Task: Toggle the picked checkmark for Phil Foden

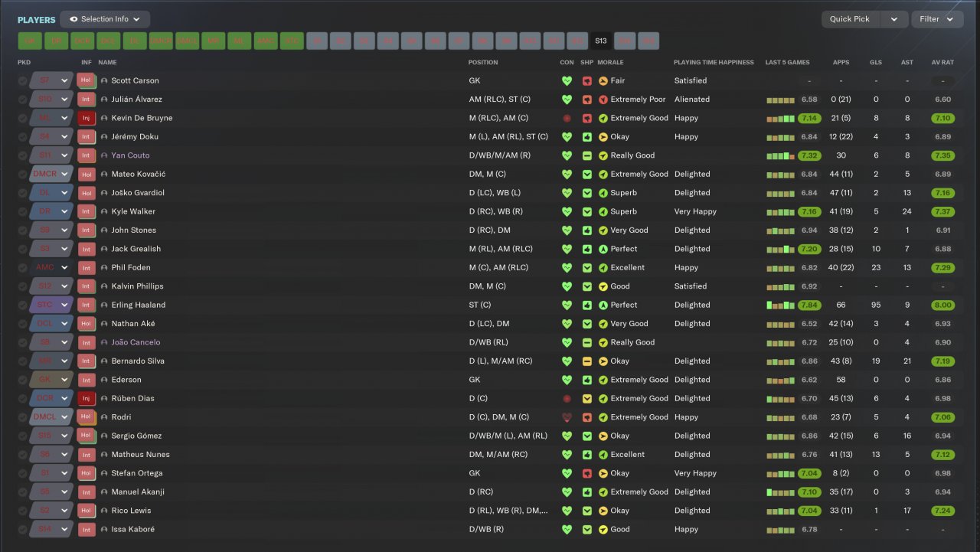Action: point(23,268)
